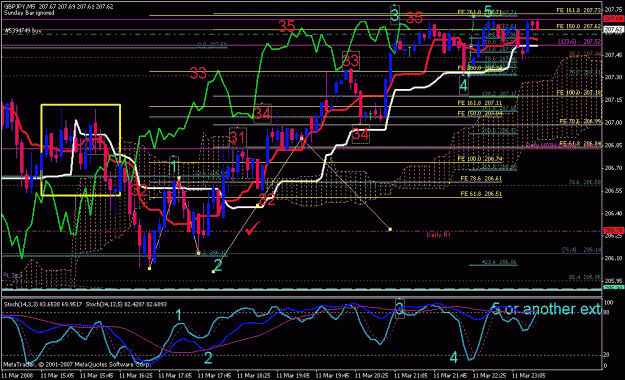Click cyan wave '1' label in price chart

(174, 165)
